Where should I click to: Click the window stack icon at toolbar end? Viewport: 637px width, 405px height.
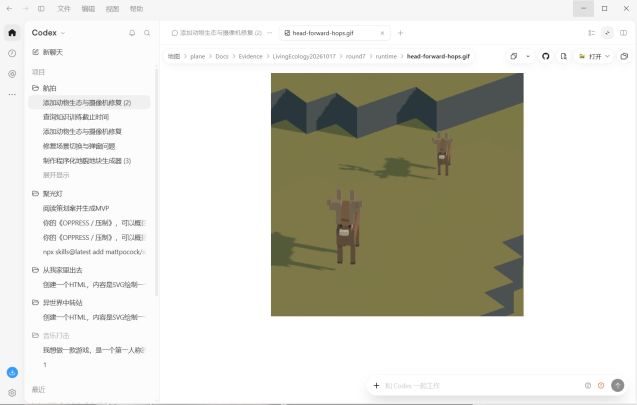tap(624, 56)
